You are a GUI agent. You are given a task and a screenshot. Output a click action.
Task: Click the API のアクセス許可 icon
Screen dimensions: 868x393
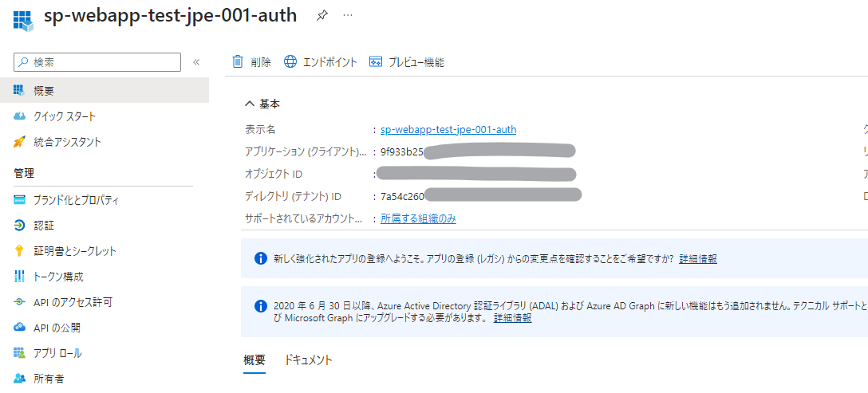19,301
